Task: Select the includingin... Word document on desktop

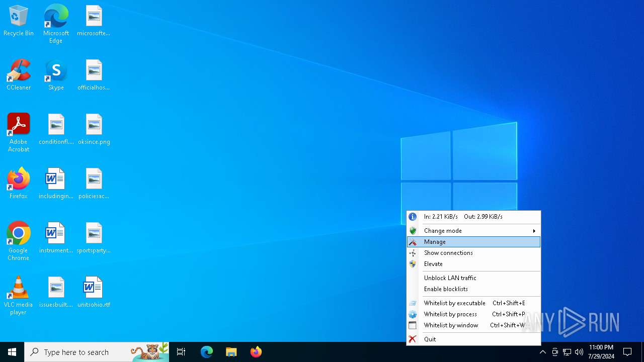Action: click(56, 184)
